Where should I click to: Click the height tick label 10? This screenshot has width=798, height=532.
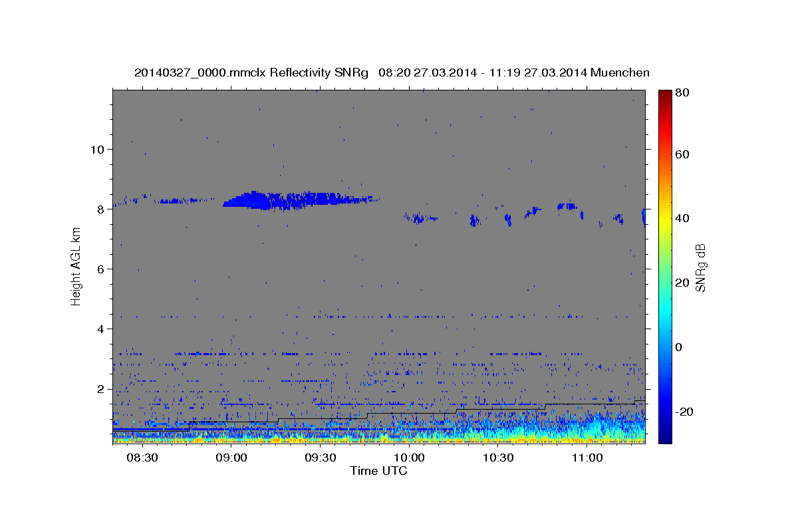tap(99, 149)
